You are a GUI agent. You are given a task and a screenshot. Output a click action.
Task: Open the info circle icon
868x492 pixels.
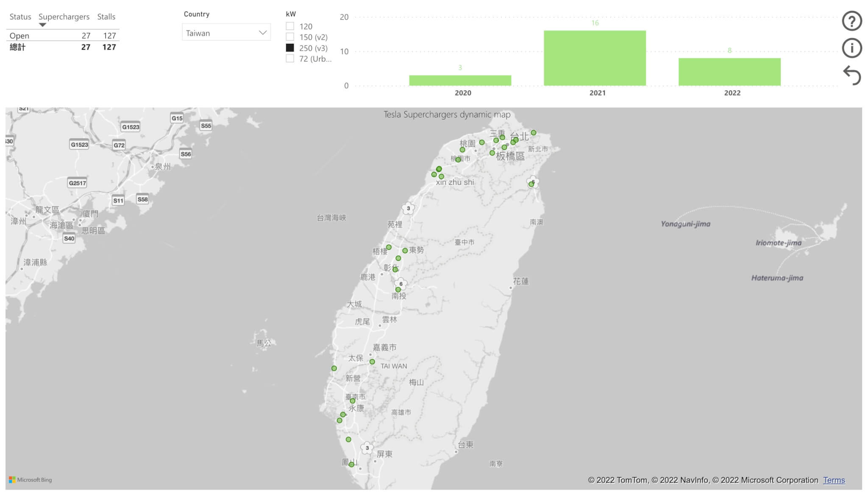(852, 48)
